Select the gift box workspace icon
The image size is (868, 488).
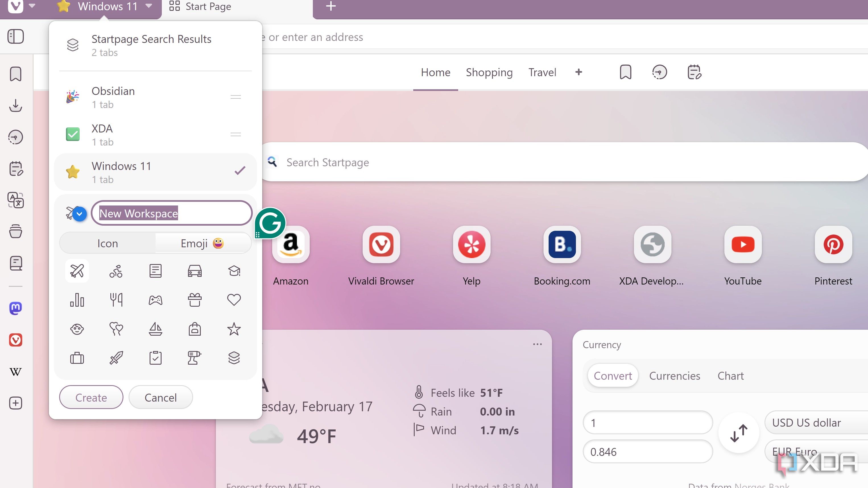pyautogui.click(x=195, y=300)
